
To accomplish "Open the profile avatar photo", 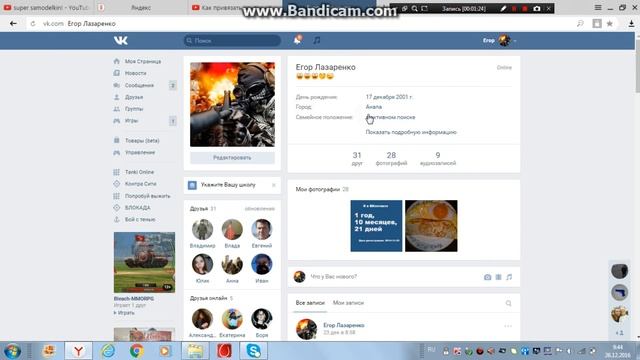I will (232, 104).
